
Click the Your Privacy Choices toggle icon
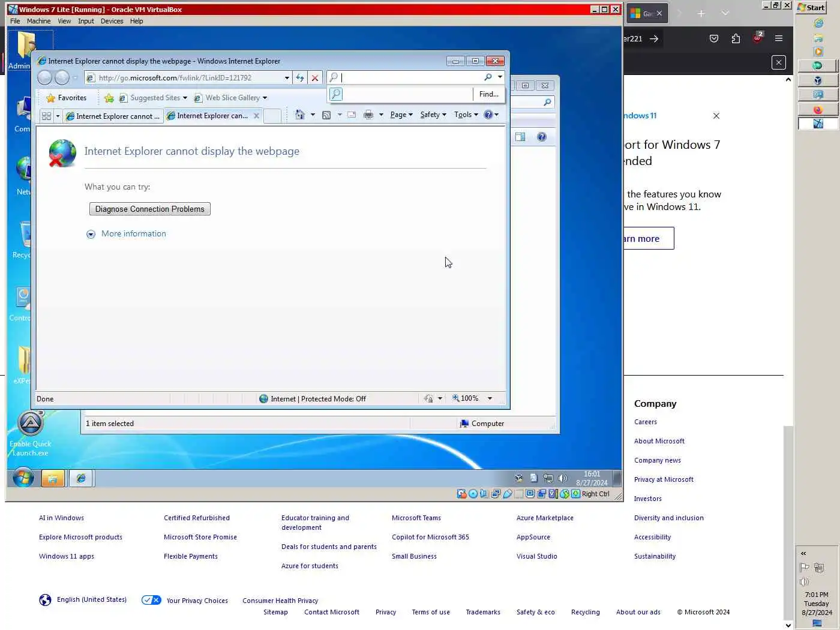tap(151, 600)
